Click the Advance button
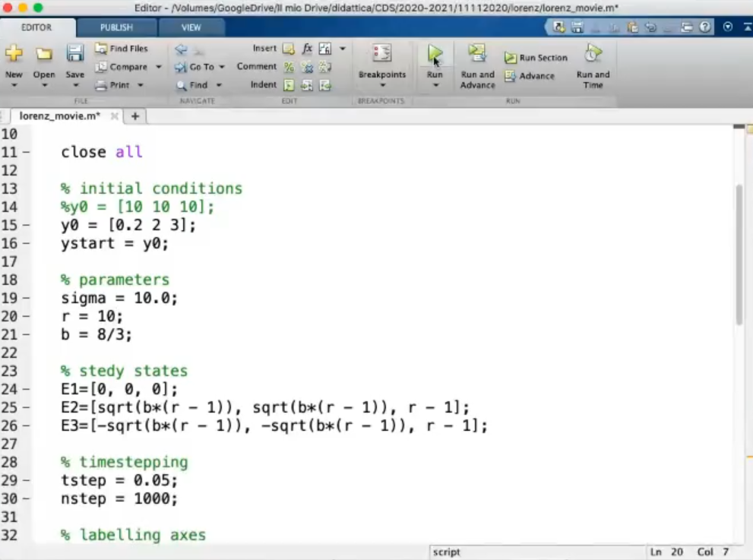 click(529, 76)
